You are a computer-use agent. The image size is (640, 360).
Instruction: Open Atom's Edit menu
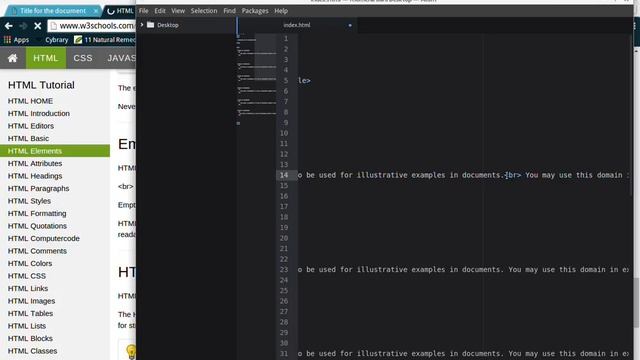click(160, 11)
